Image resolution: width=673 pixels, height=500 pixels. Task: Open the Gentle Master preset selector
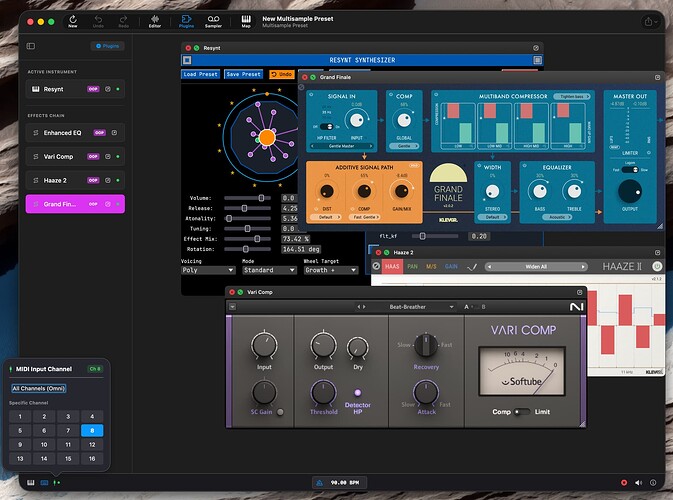click(x=342, y=146)
